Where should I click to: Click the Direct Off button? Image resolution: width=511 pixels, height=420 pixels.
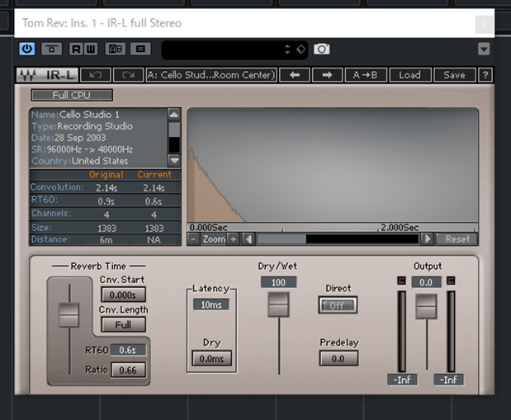coord(338,305)
